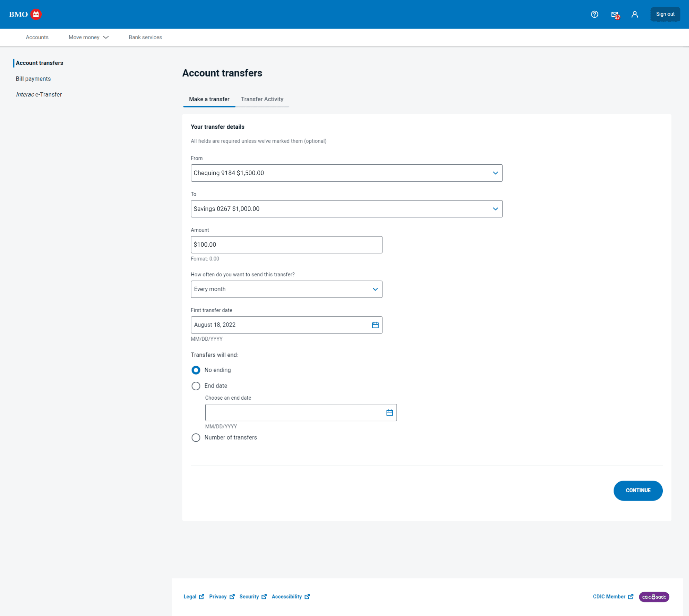Open the CDIC Member link
This screenshot has width=689, height=616.
(x=609, y=597)
